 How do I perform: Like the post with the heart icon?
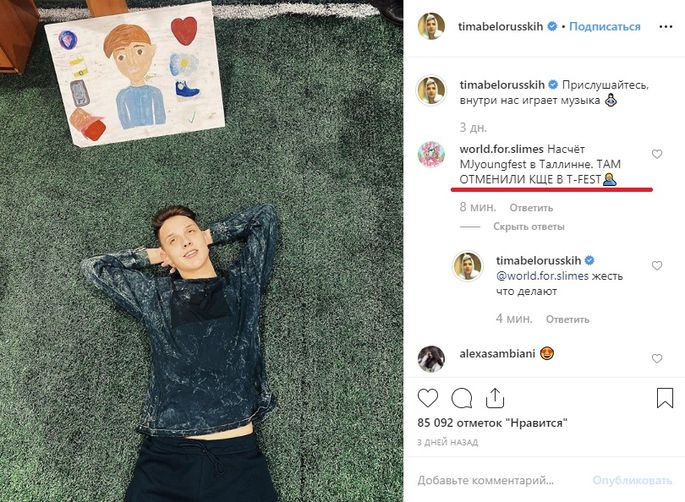pos(428,398)
